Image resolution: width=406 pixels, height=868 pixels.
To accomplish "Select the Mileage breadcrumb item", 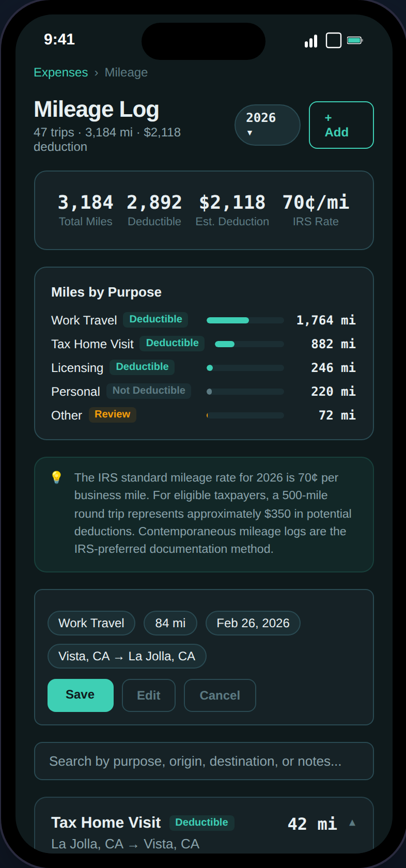I will pos(126,72).
